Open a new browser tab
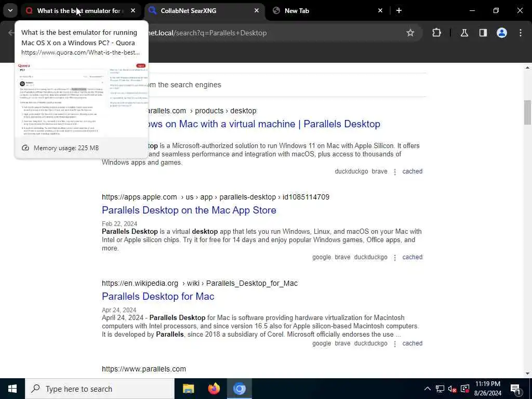Image resolution: width=532 pixels, height=399 pixels. pos(399,11)
